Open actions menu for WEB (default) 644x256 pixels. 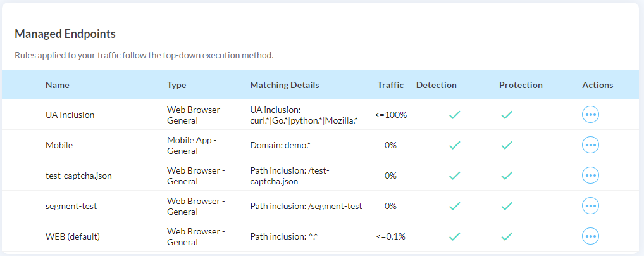click(590, 236)
